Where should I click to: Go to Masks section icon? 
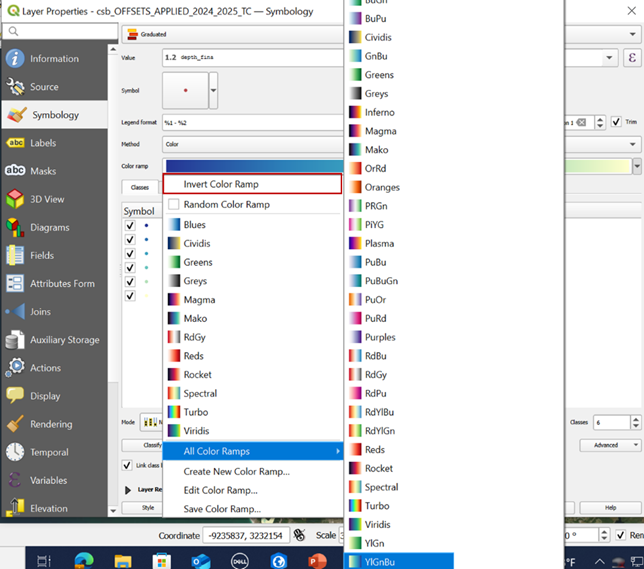(x=15, y=171)
